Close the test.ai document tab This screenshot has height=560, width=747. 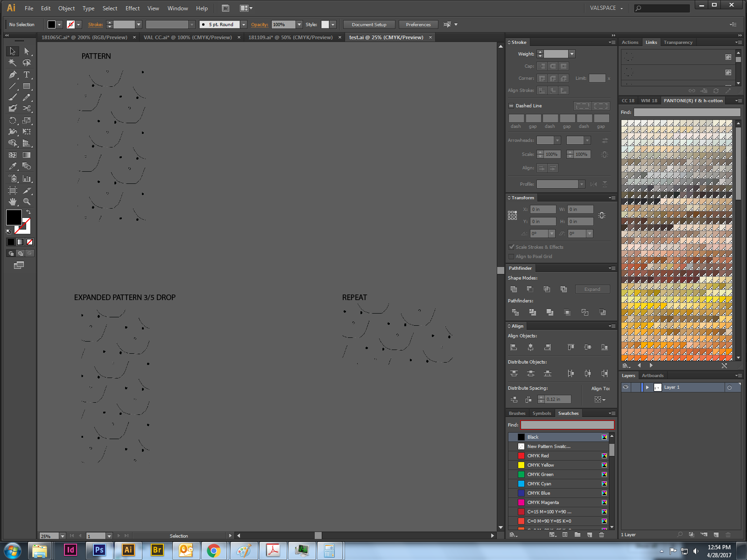(430, 37)
